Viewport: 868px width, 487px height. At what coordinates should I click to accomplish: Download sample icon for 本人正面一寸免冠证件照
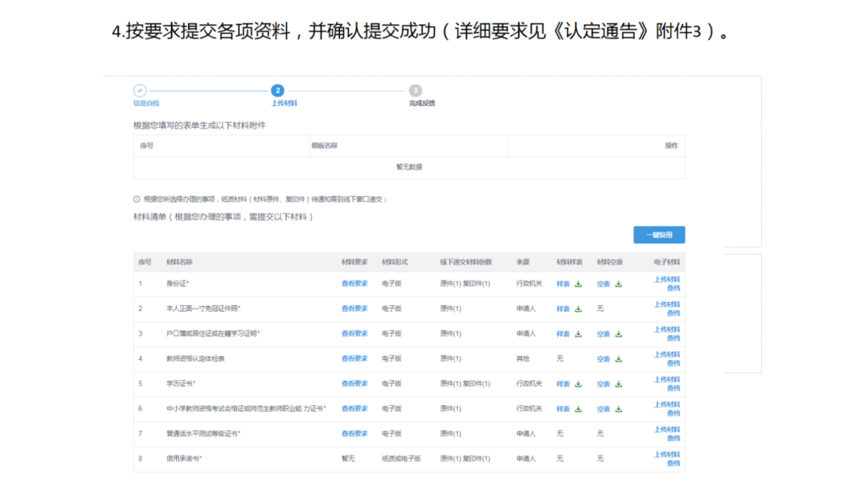(578, 309)
